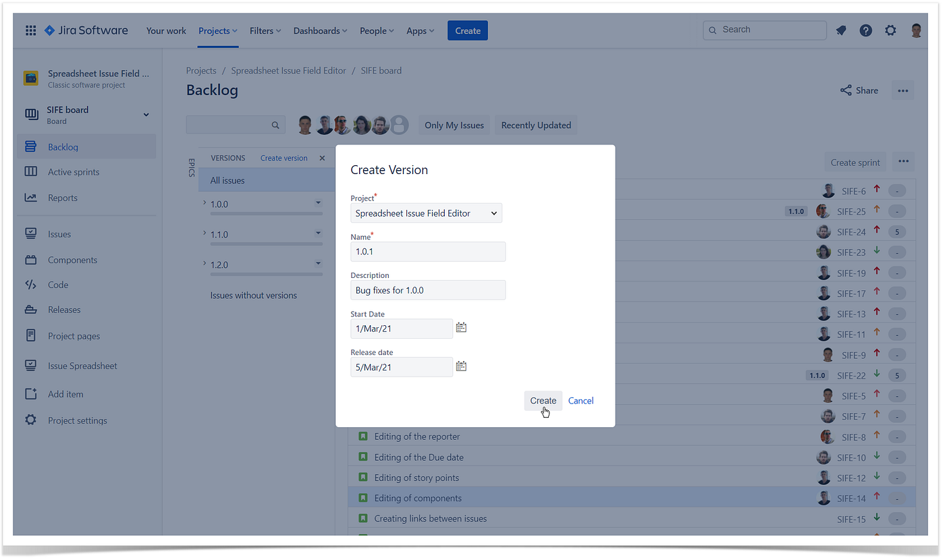Image resolution: width=945 pixels, height=560 pixels.
Task: Expand version 1.2.0 in Versions panel
Action: [205, 263]
